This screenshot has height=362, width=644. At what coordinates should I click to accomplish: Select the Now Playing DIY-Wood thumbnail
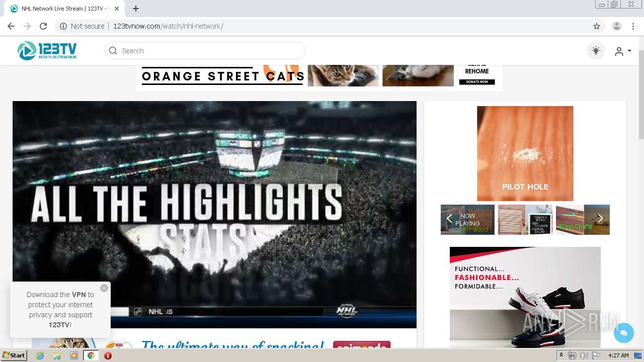467,220
